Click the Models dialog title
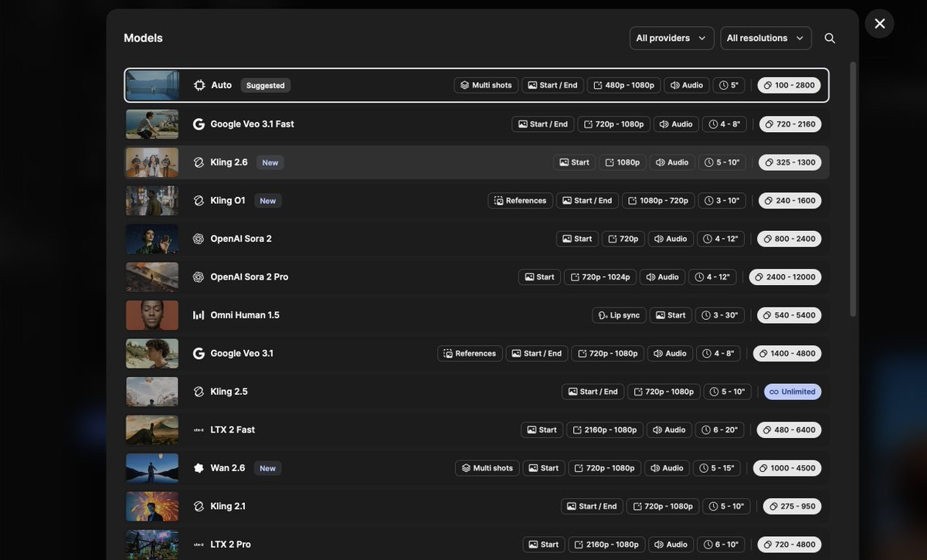Image resolution: width=927 pixels, height=560 pixels. 143,38
